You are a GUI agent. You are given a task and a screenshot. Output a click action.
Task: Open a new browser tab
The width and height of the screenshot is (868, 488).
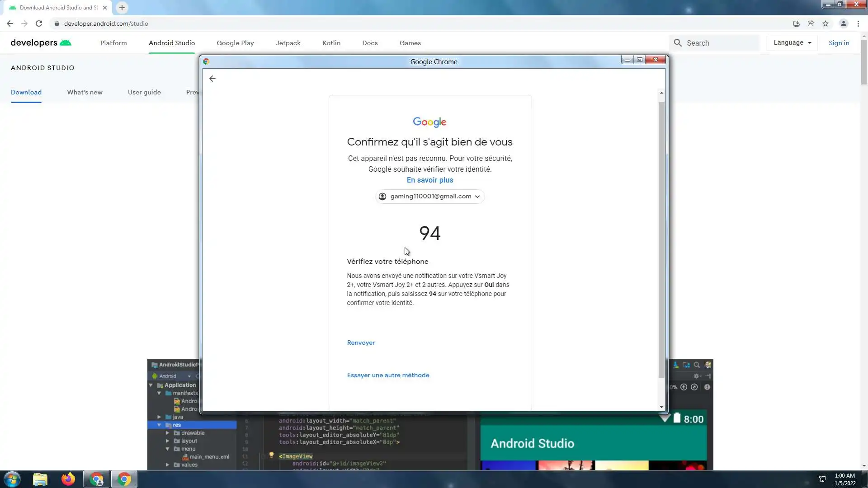tap(122, 8)
